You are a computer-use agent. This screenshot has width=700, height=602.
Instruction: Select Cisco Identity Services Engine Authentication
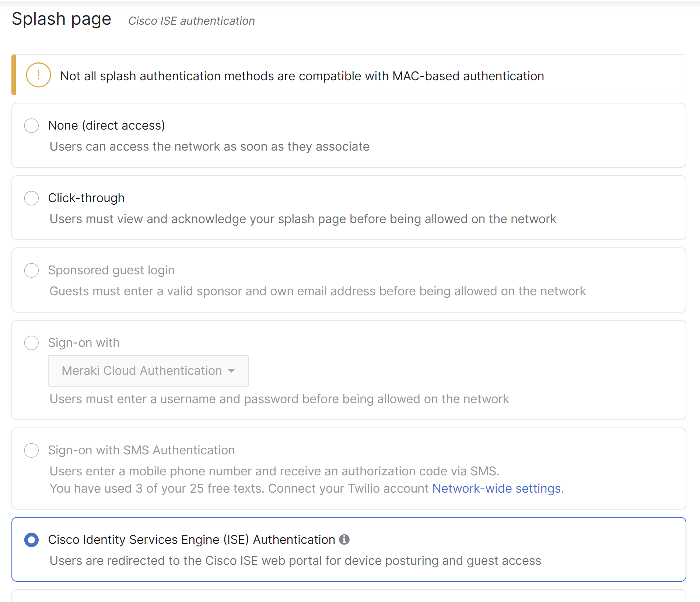point(31,540)
